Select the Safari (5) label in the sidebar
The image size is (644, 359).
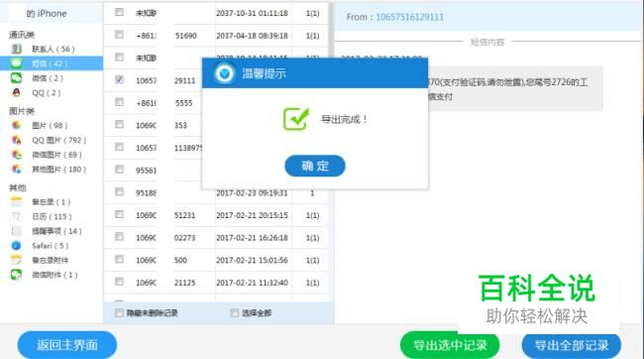pos(51,246)
